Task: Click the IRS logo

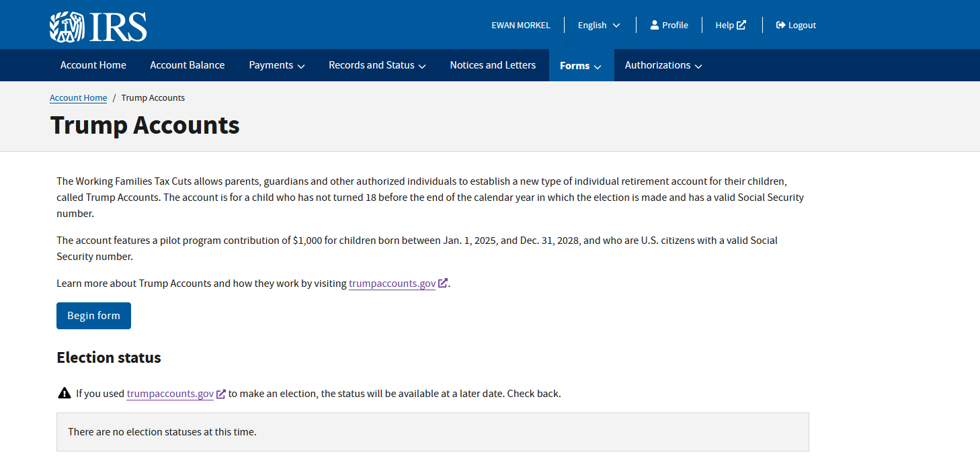Action: click(98, 26)
